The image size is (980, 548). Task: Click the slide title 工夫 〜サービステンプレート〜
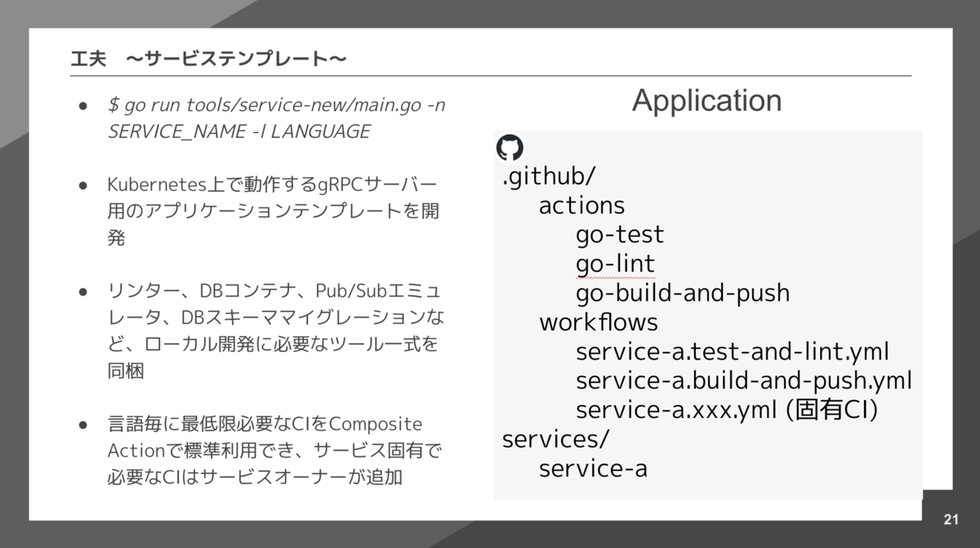tap(208, 59)
